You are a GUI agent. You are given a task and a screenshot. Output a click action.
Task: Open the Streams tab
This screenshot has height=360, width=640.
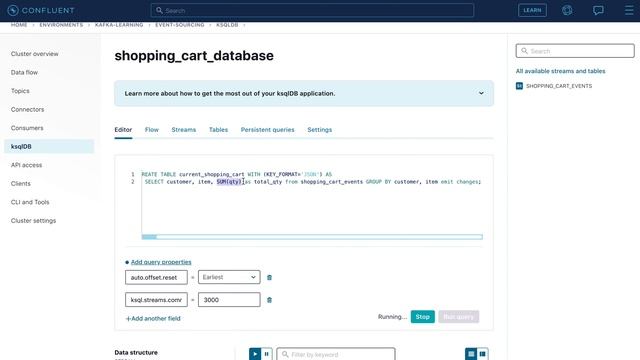[184, 130]
